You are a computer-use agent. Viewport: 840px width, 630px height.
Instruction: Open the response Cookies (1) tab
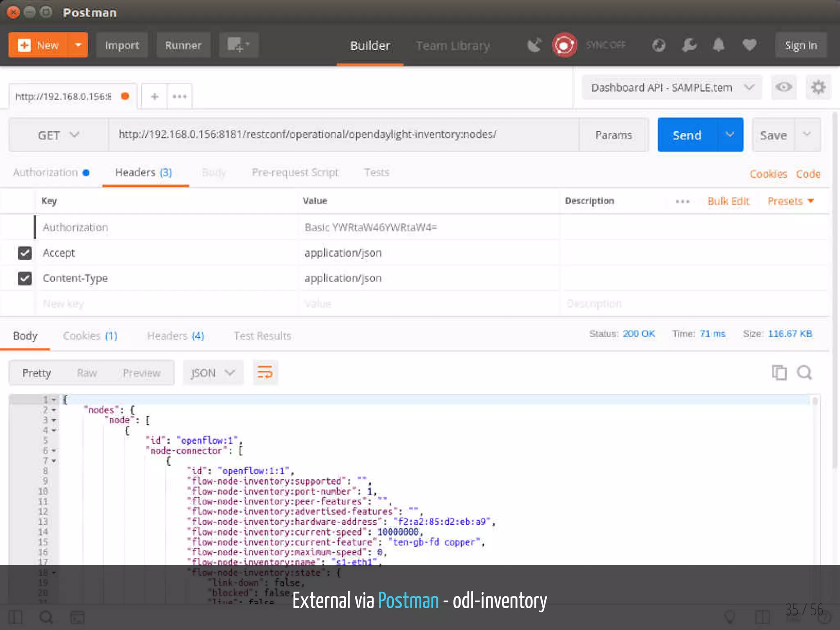tap(90, 336)
